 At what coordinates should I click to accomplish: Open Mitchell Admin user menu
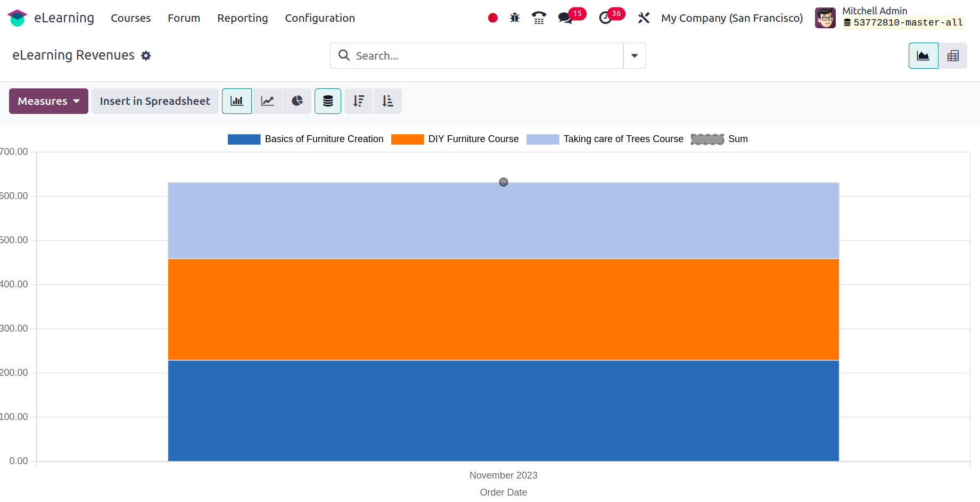(890, 18)
